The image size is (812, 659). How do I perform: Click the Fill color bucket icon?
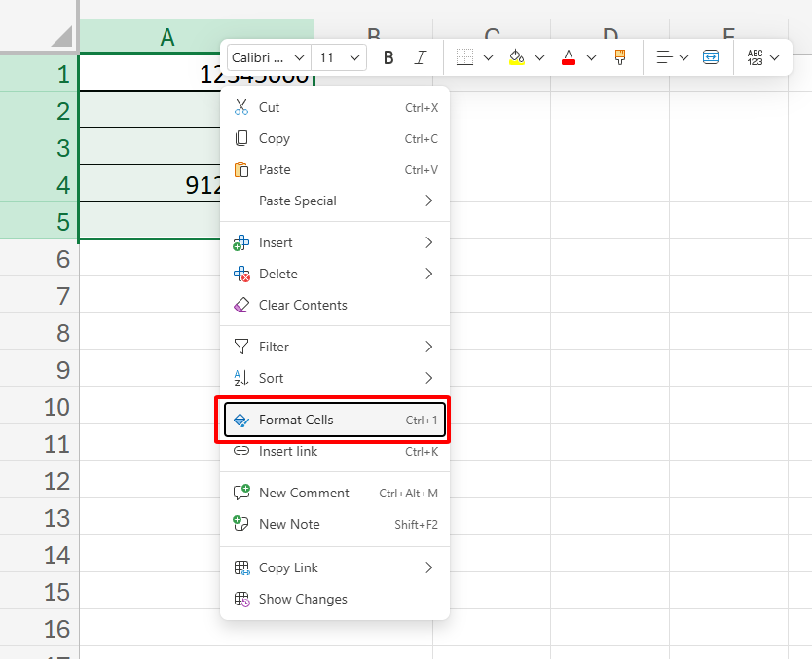(x=515, y=57)
